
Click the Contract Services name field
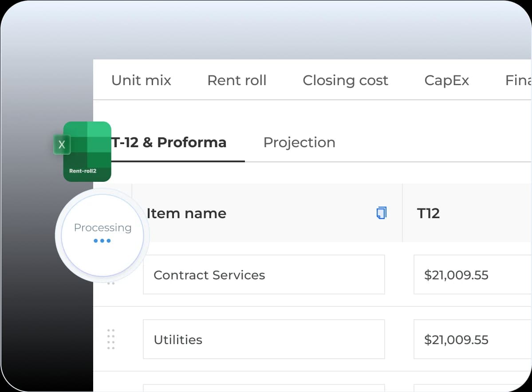point(264,275)
